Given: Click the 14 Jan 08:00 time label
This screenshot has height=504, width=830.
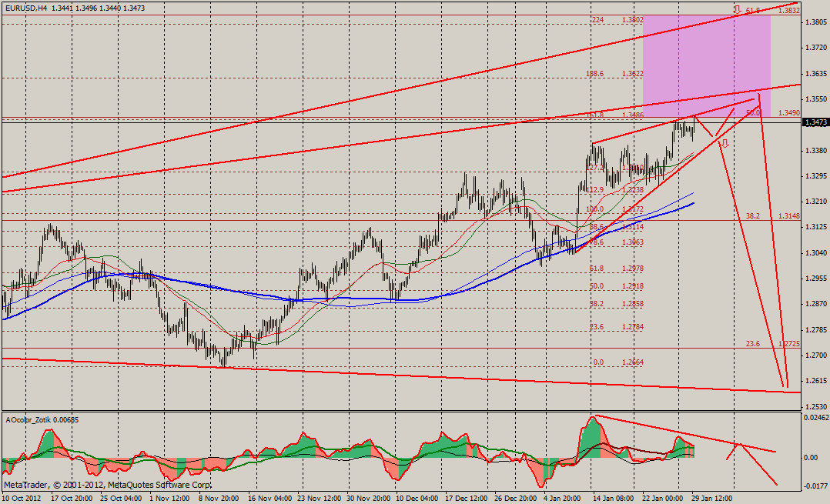Looking at the screenshot, I should (x=614, y=498).
